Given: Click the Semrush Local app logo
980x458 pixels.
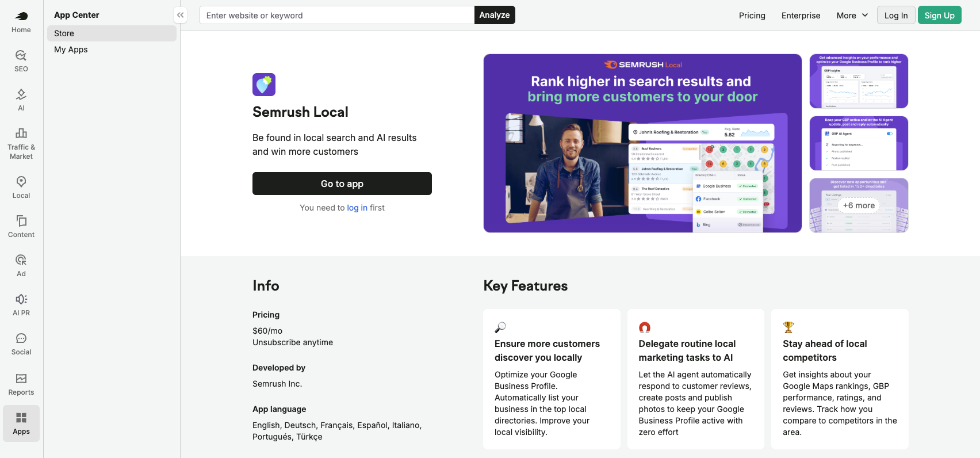Looking at the screenshot, I should click(264, 85).
